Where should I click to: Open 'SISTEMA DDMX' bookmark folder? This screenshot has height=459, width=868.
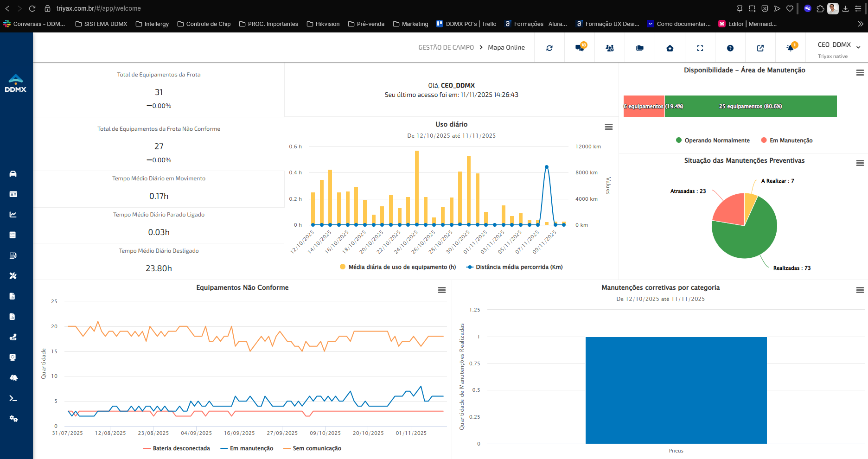tap(101, 24)
